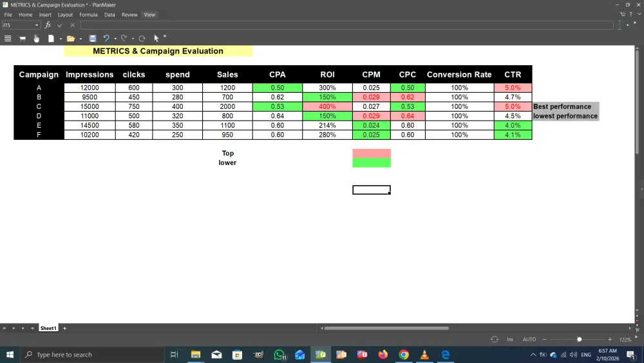
Task: Open the View menu
Action: (149, 15)
